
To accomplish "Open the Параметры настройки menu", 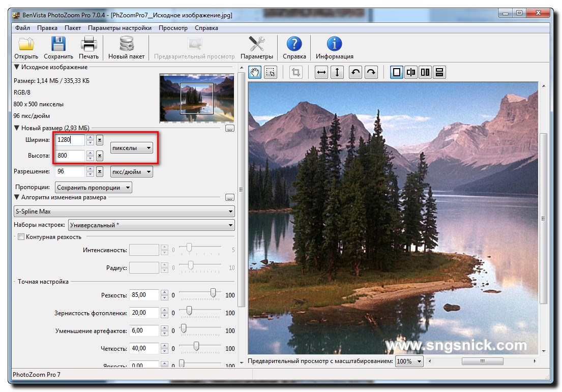I will click(x=120, y=28).
